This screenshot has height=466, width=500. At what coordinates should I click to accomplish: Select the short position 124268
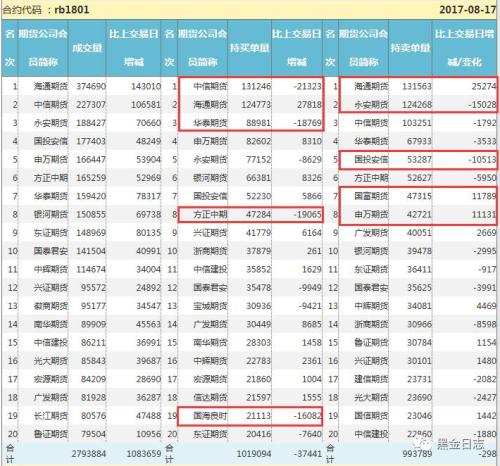click(x=417, y=105)
